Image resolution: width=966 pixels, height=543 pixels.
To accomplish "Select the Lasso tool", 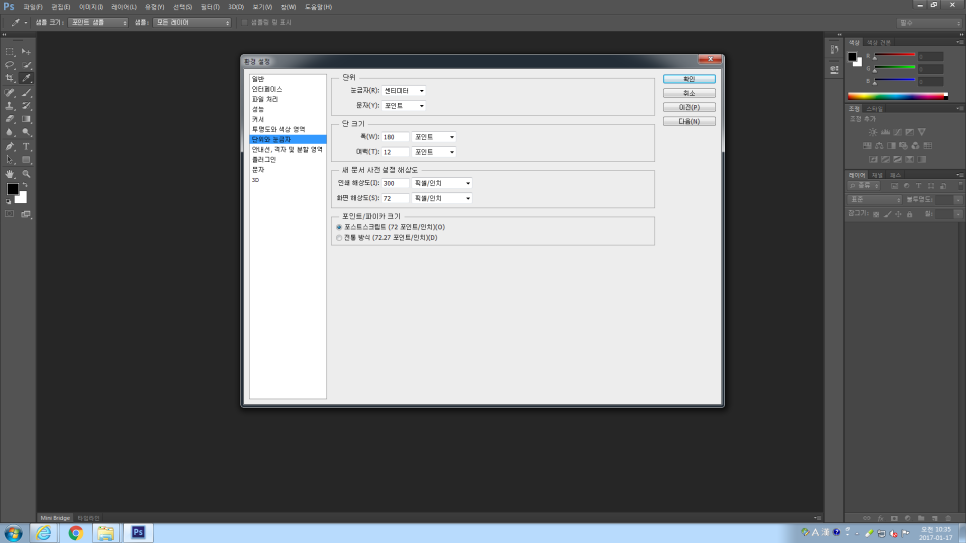I will pos(10,65).
